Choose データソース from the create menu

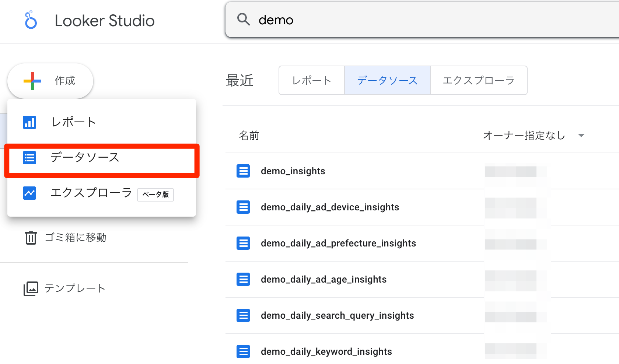[85, 158]
